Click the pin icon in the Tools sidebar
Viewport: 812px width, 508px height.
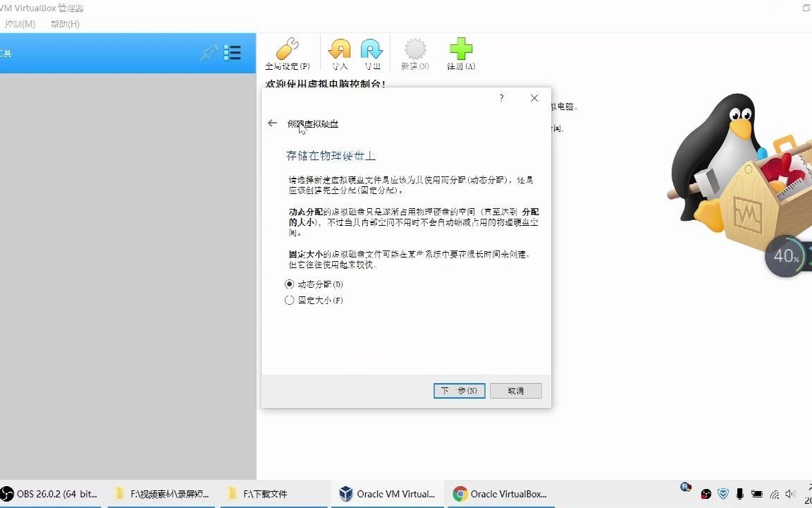pyautogui.click(x=209, y=52)
